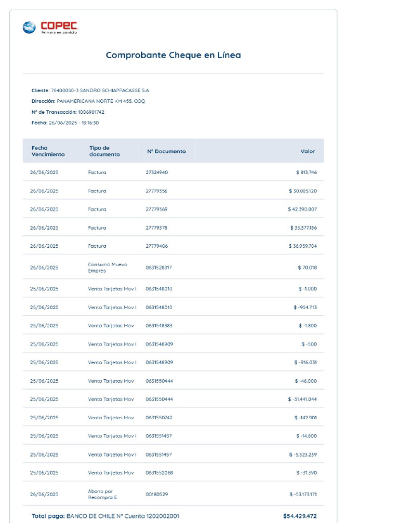The height and width of the screenshot is (532, 399).
Task: Click the Fecha Vencimiento column header
Action: (48, 151)
